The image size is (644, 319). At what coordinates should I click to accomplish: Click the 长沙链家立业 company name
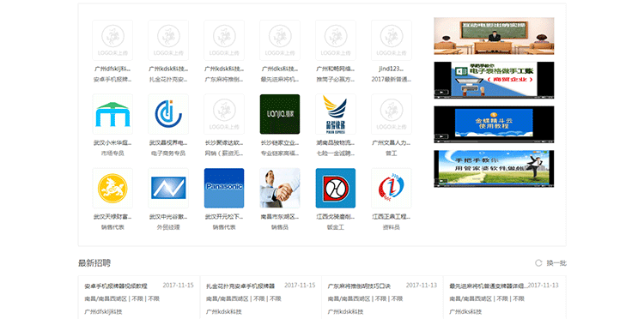[x=280, y=143]
